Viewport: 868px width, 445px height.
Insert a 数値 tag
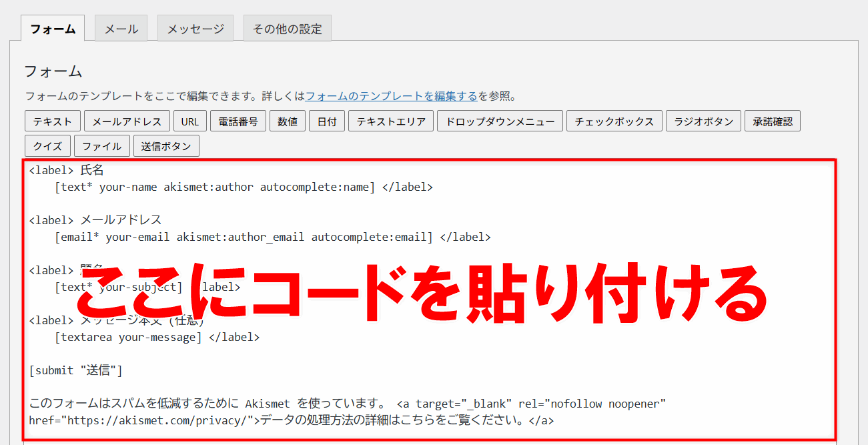[x=288, y=121]
